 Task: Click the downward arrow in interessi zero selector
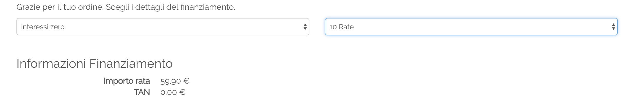[305, 29]
